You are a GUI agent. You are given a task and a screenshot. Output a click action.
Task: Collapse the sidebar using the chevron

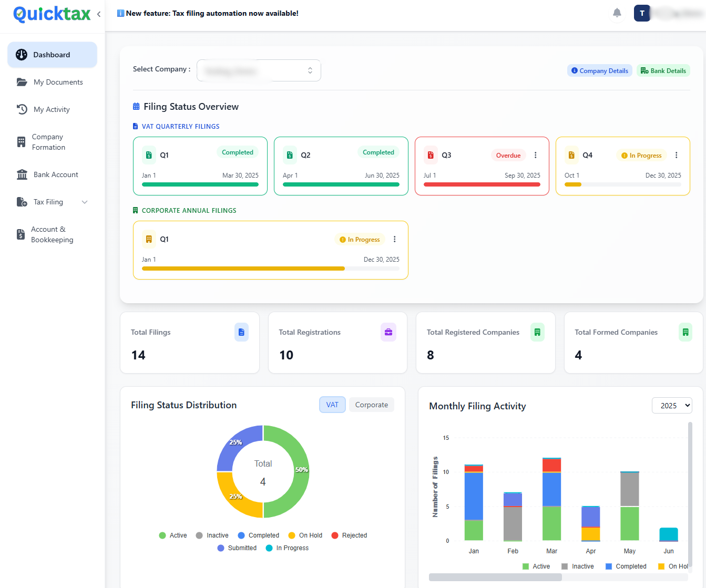point(99,14)
